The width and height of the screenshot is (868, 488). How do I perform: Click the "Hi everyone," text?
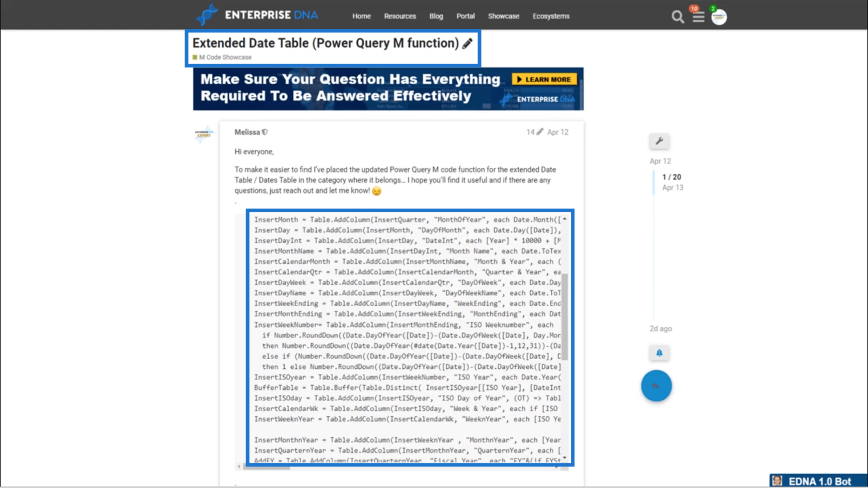tap(254, 152)
